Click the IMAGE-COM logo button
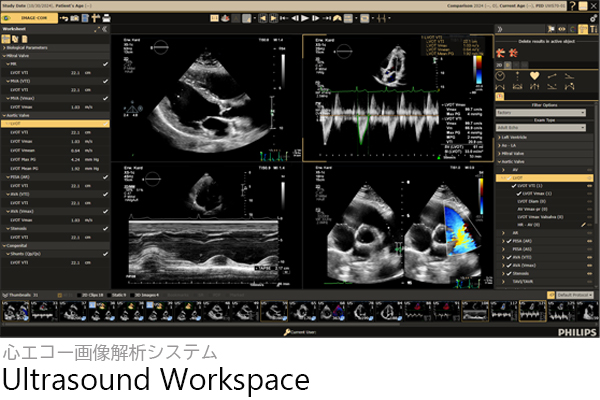 29,18
